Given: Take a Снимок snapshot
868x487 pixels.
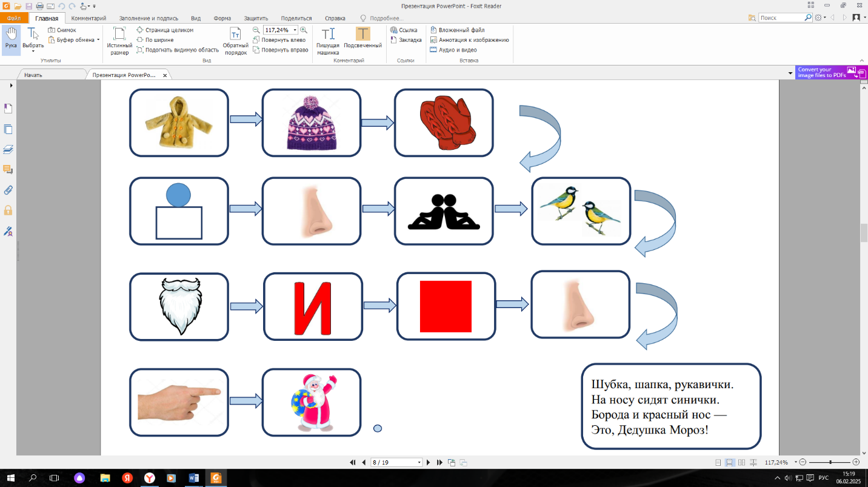Looking at the screenshot, I should tap(62, 30).
